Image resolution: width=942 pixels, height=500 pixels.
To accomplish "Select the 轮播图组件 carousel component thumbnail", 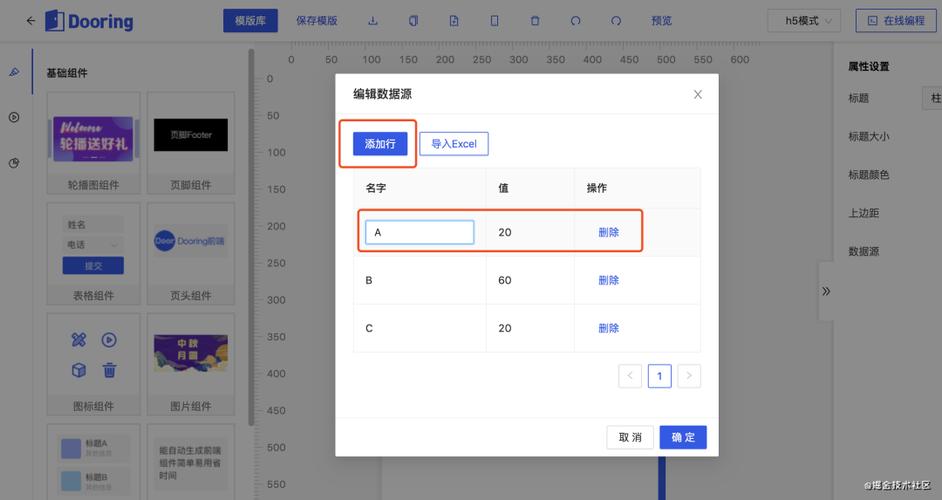I will [x=93, y=143].
